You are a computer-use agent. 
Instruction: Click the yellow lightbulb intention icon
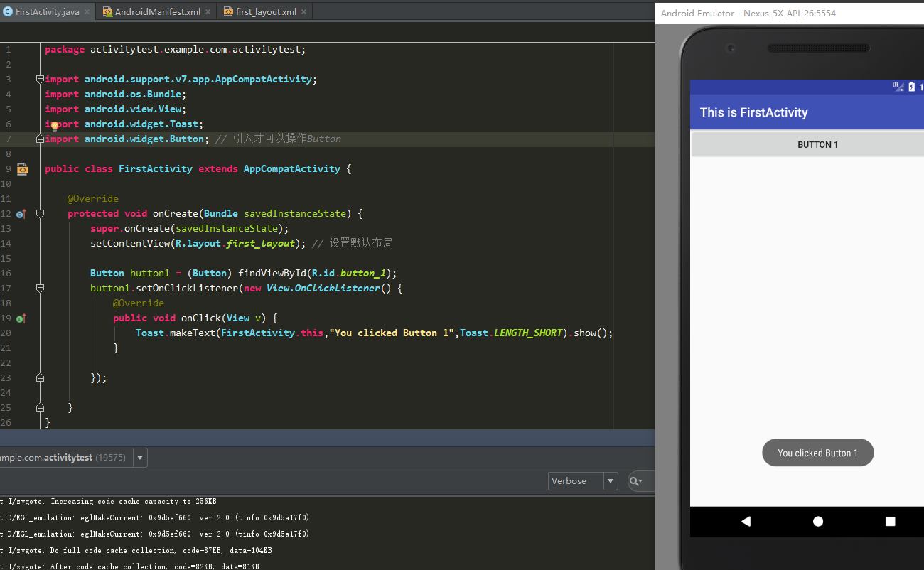click(x=54, y=127)
